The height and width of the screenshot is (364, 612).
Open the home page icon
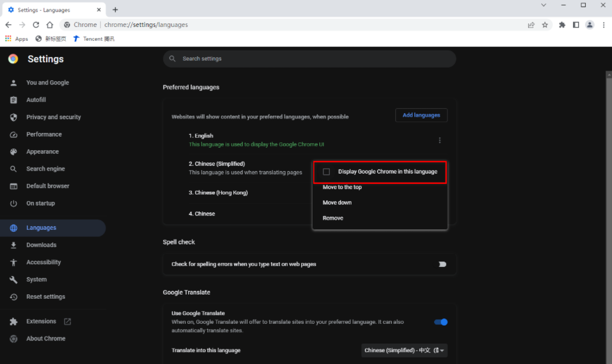tap(50, 25)
